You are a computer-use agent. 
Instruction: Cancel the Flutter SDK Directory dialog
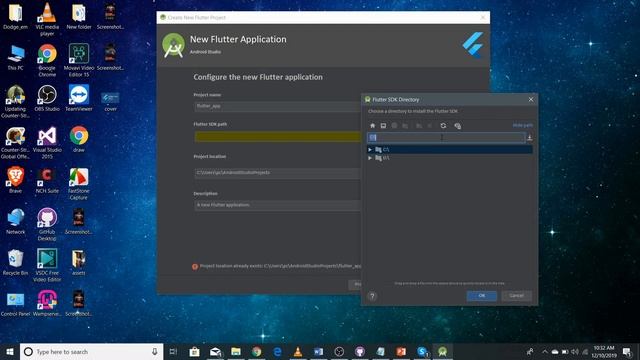tap(516, 296)
